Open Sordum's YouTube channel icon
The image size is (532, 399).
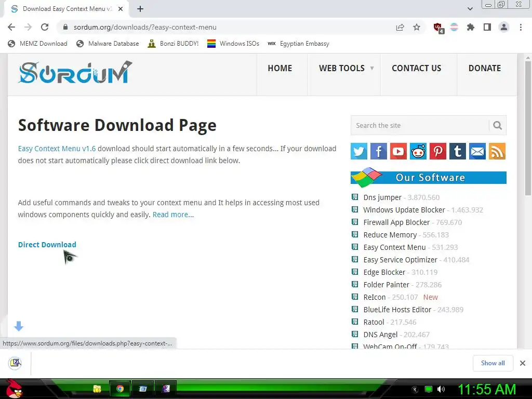398,151
